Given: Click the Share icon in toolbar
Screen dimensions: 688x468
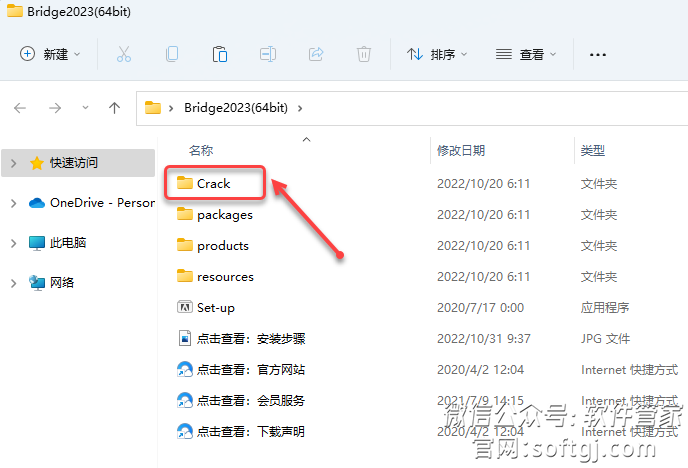Looking at the screenshot, I should point(316,54).
